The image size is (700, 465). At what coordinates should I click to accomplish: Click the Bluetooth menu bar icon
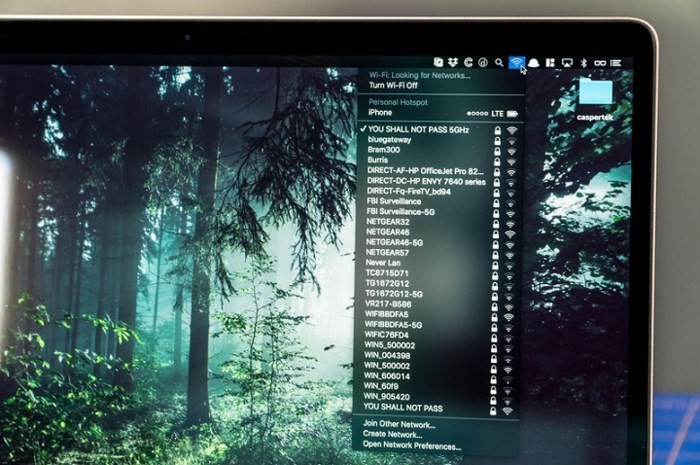click(584, 62)
